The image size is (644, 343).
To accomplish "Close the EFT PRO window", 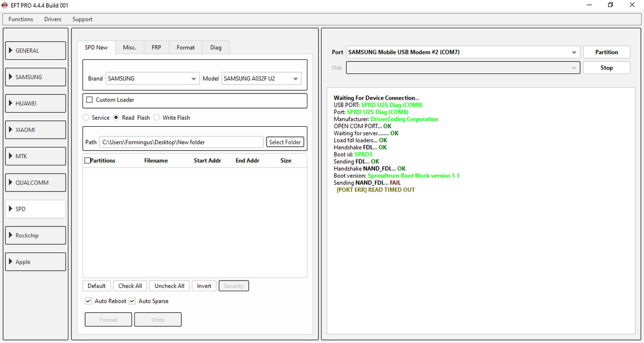I will click(632, 5).
